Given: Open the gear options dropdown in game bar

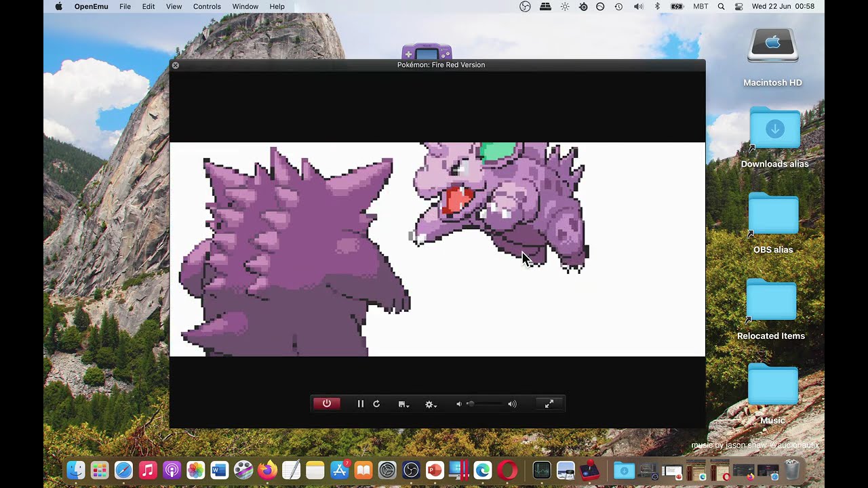Looking at the screenshot, I should [x=431, y=404].
